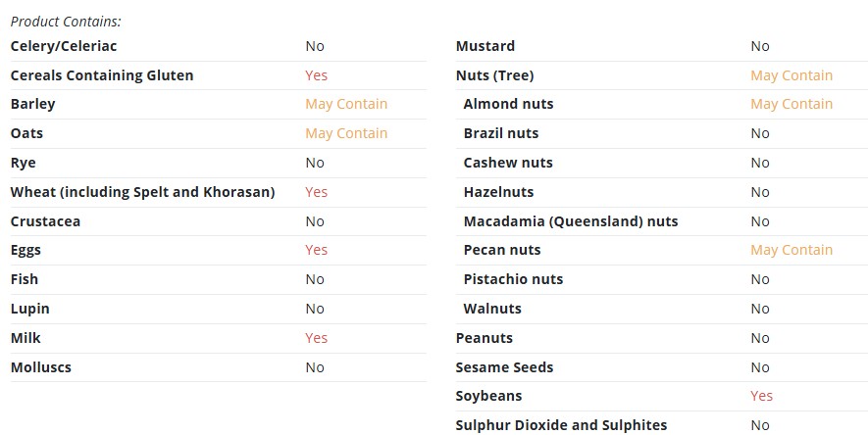Click the 'Yes' value next to Eggs

point(316,251)
